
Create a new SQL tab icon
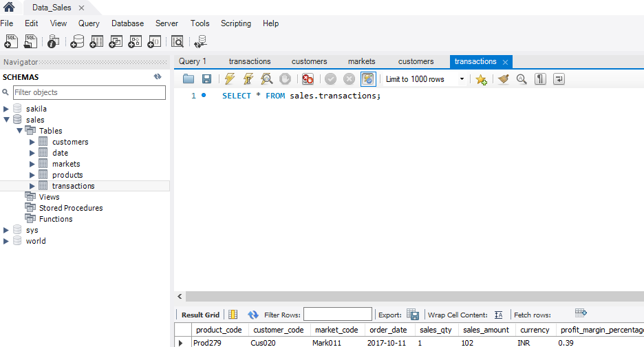pos(11,41)
